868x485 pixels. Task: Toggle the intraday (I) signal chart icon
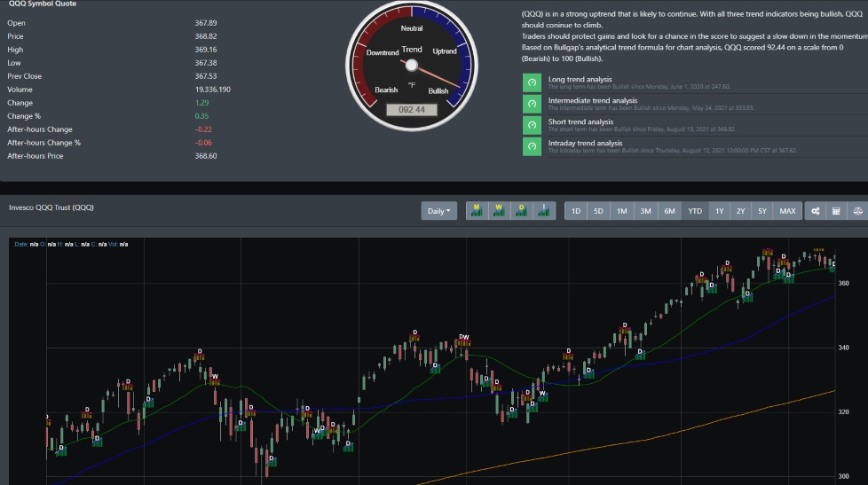[544, 211]
